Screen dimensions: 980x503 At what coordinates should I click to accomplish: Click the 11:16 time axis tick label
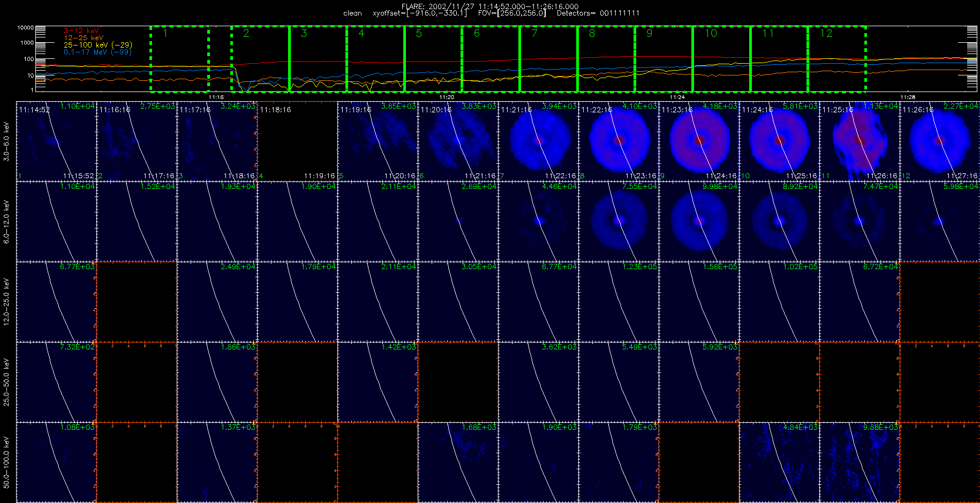click(x=216, y=97)
